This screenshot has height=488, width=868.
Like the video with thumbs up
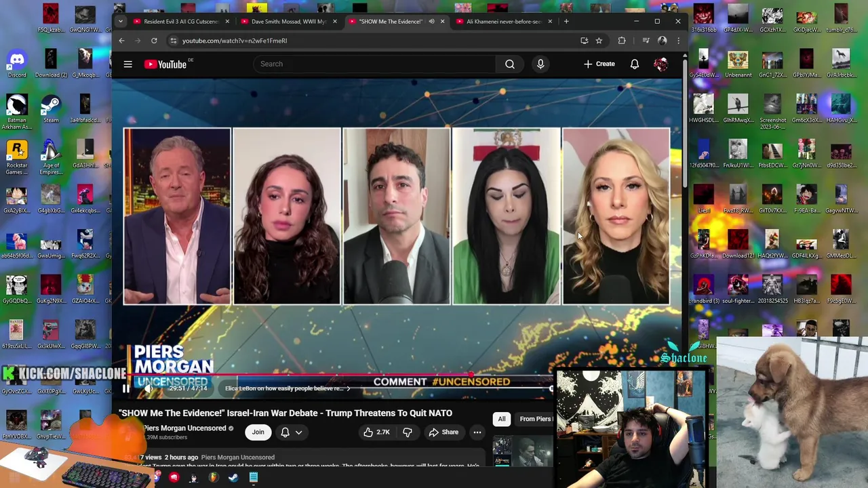pyautogui.click(x=368, y=432)
